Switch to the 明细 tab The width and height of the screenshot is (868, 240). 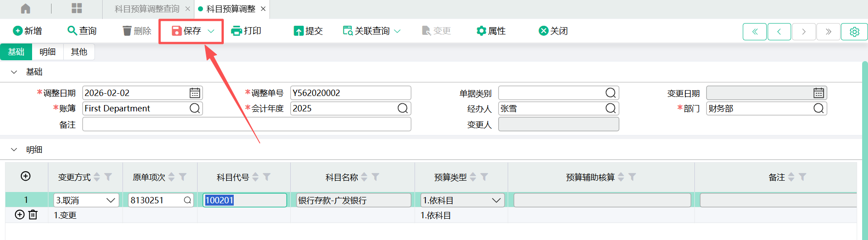[x=47, y=52]
